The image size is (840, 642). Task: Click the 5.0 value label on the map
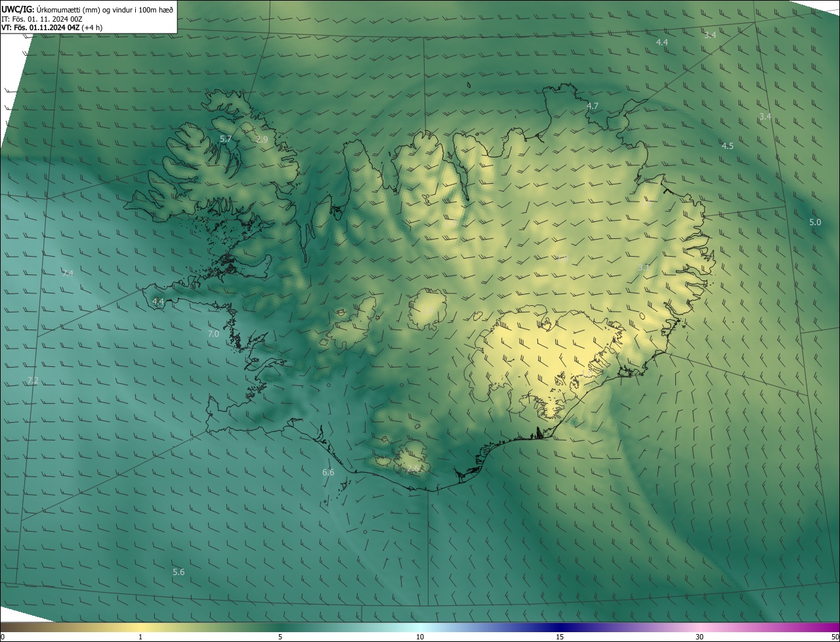[x=815, y=223]
